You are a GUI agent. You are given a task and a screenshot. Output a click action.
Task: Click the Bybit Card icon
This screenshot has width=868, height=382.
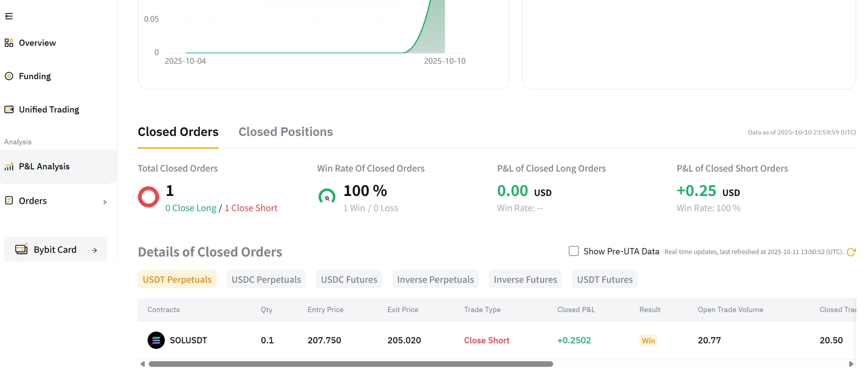click(21, 249)
